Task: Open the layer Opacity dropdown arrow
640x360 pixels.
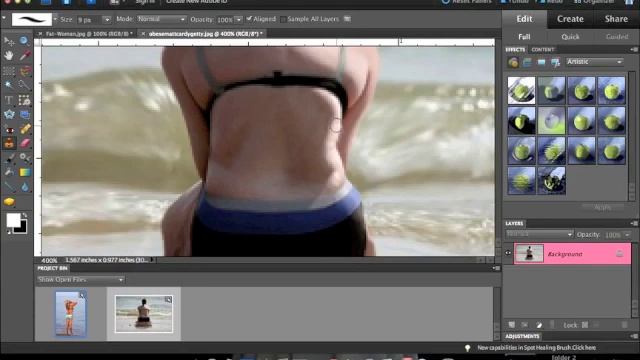Action: 627,235
